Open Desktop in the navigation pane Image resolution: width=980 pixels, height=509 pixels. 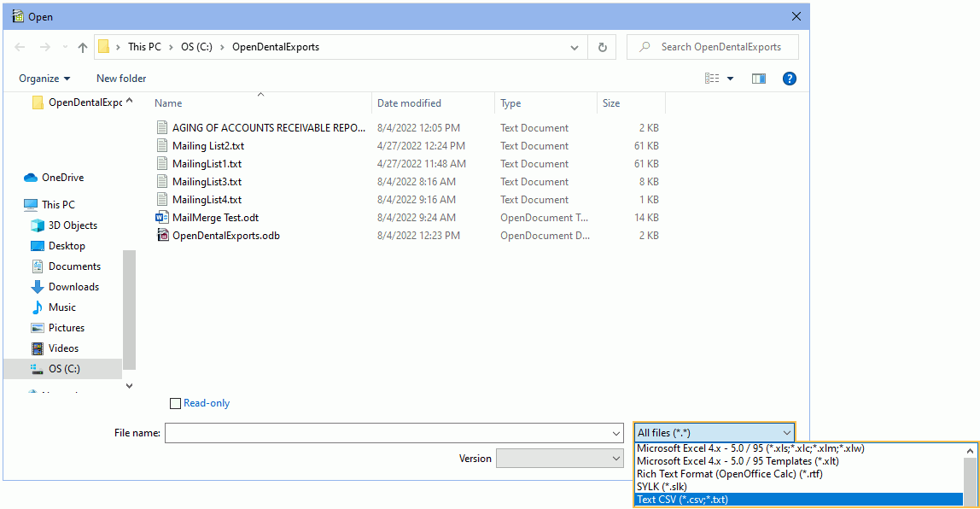tap(58, 246)
